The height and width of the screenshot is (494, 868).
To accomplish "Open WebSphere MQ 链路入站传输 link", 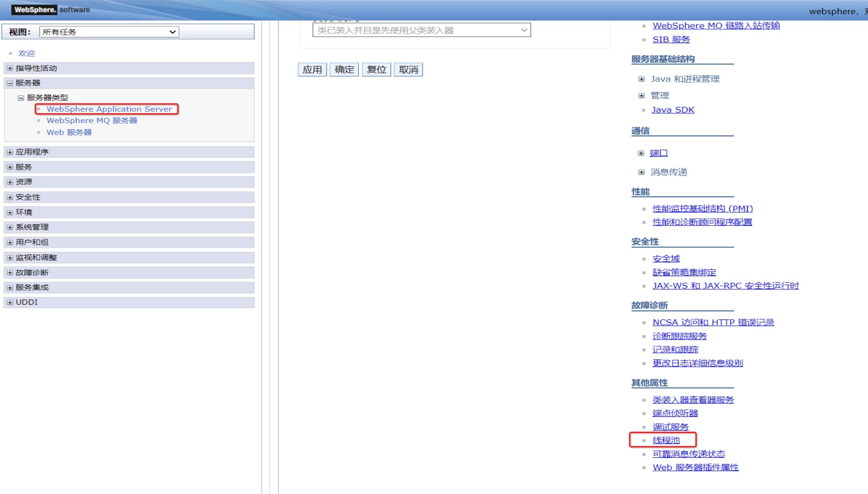I will coord(716,26).
